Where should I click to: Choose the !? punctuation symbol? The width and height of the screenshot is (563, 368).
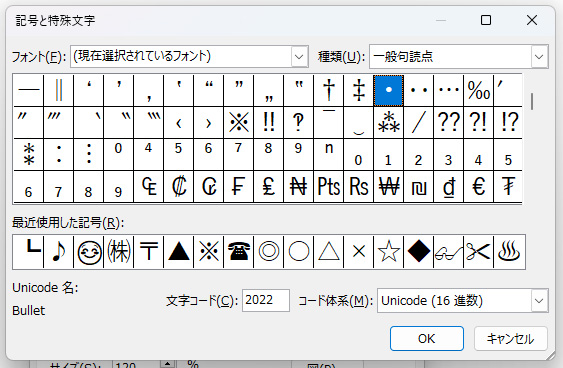508,122
